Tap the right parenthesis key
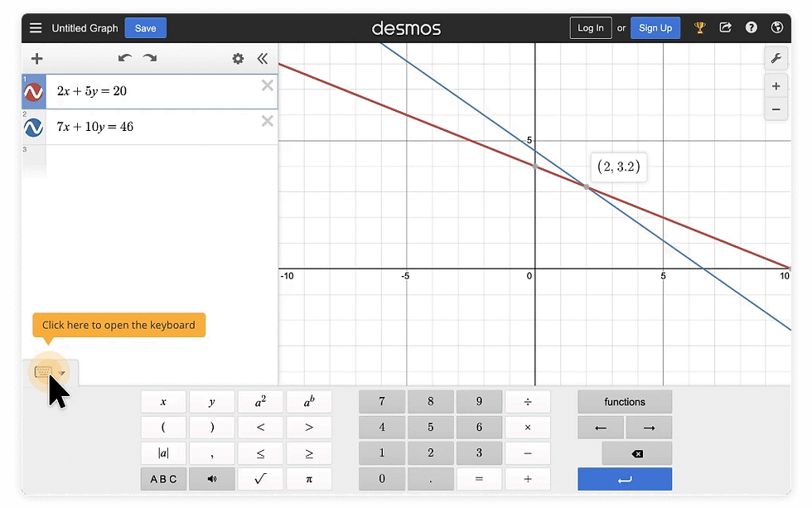 pyautogui.click(x=212, y=428)
